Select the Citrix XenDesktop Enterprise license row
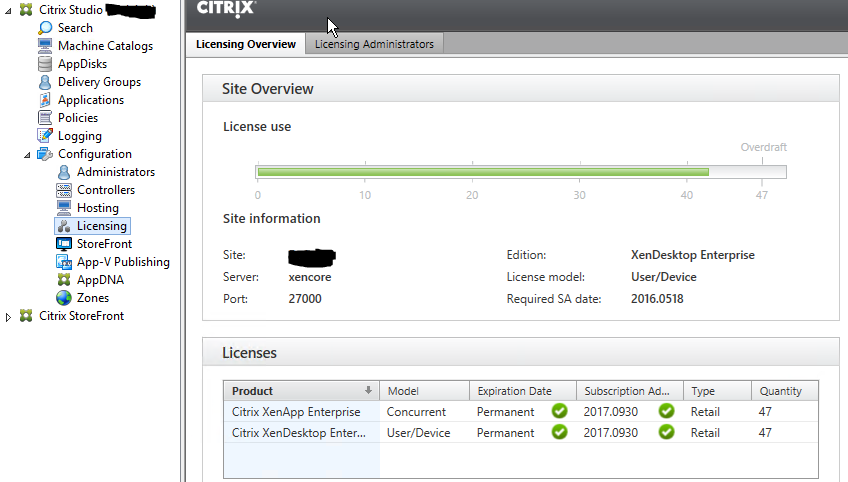This screenshot has width=848, height=482. point(296,433)
